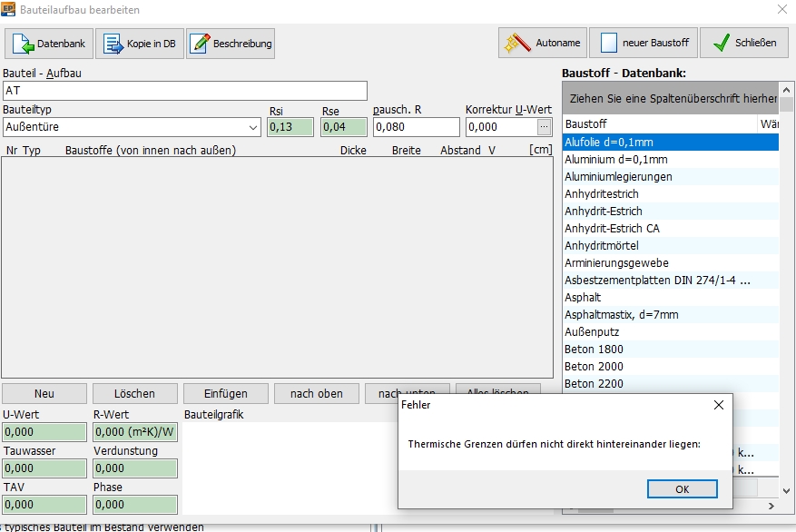Click the Neu button
Image resolution: width=796 pixels, height=532 pixels.
[x=44, y=394]
